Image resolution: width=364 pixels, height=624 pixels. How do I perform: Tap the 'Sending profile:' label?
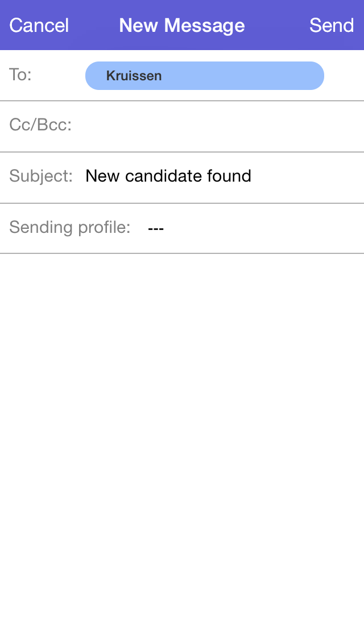[x=69, y=228]
